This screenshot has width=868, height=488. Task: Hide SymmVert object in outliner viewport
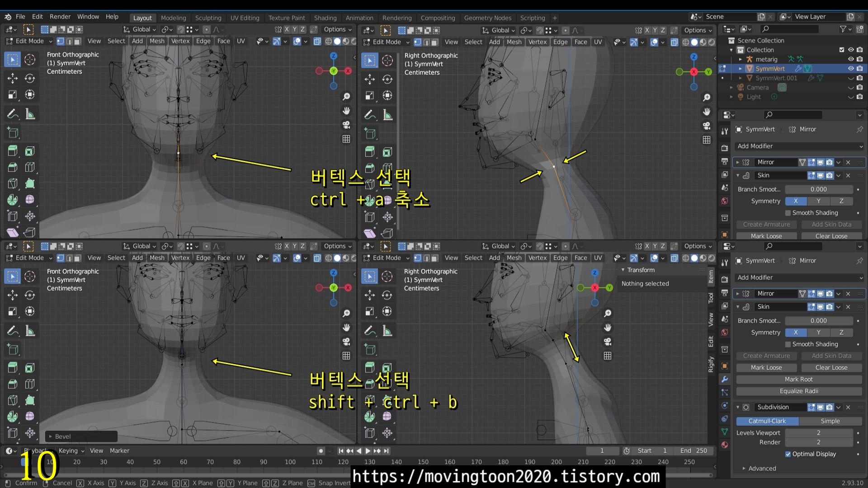(x=851, y=69)
